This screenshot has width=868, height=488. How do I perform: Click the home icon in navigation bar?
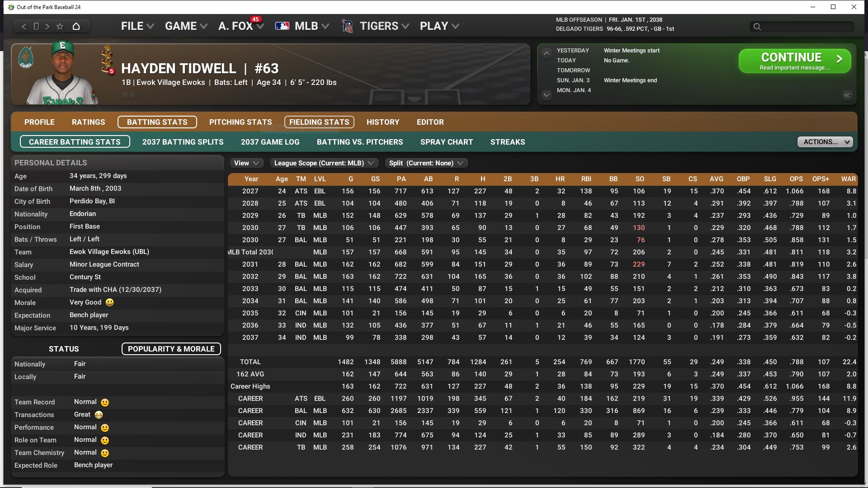point(76,26)
